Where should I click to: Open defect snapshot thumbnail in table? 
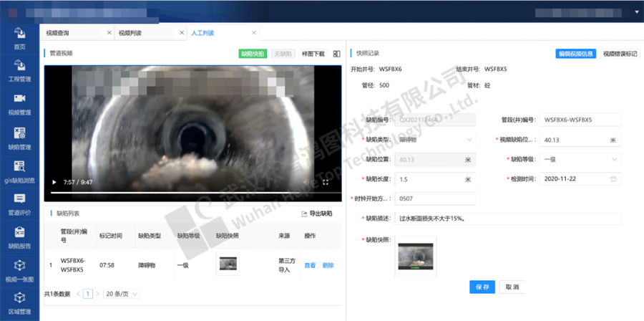click(228, 264)
